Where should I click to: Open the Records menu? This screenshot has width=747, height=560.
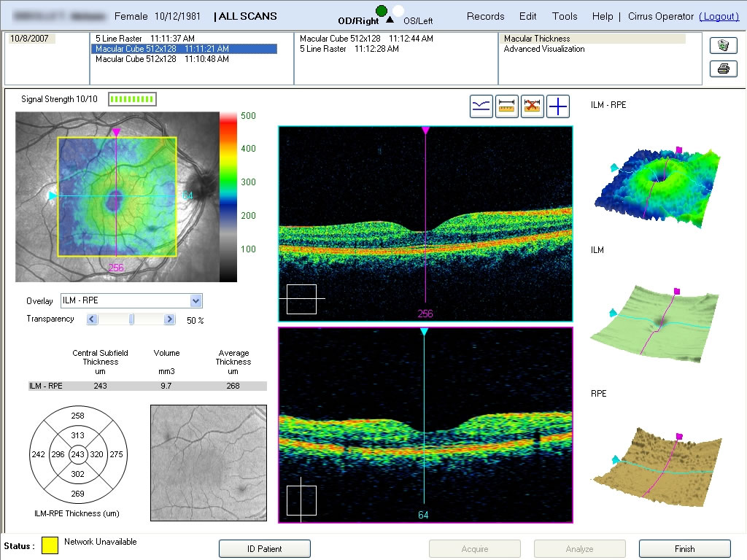click(485, 16)
